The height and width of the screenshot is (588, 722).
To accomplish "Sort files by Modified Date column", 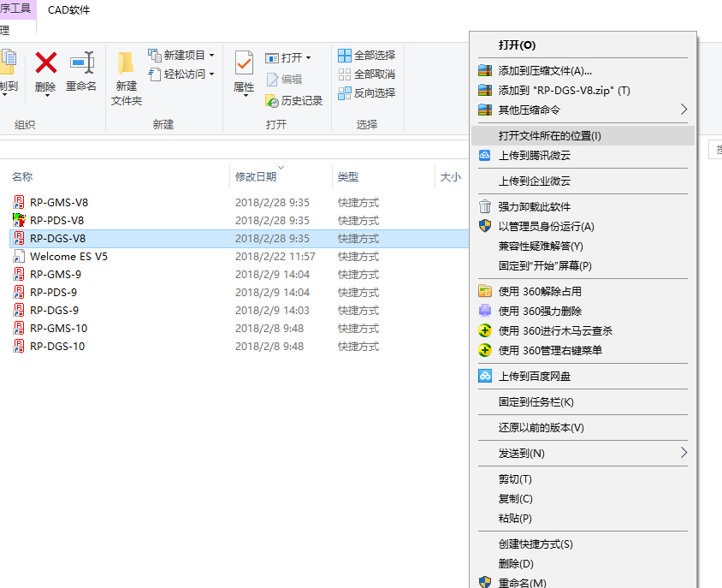I will [x=256, y=177].
